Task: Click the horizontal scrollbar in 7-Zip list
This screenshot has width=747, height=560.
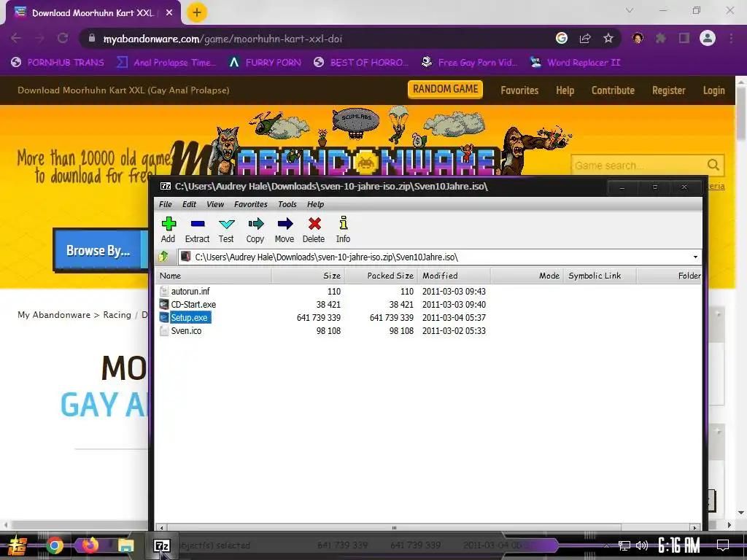Action: [394, 528]
